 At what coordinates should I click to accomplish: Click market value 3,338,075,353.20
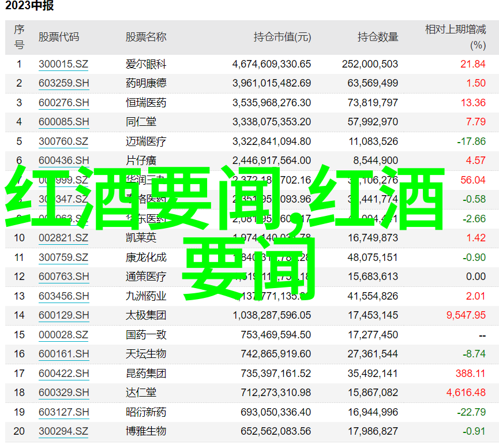coord(272,122)
